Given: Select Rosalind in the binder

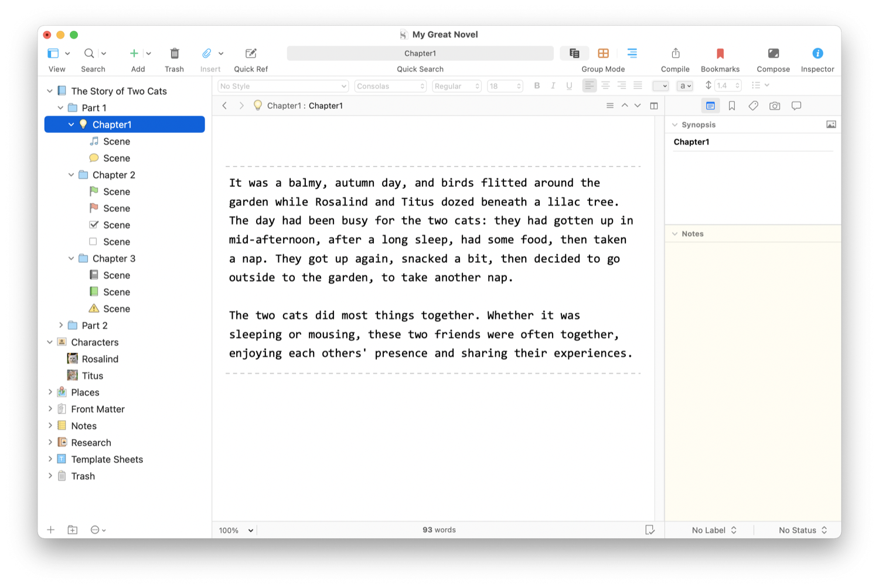Looking at the screenshot, I should 100,359.
